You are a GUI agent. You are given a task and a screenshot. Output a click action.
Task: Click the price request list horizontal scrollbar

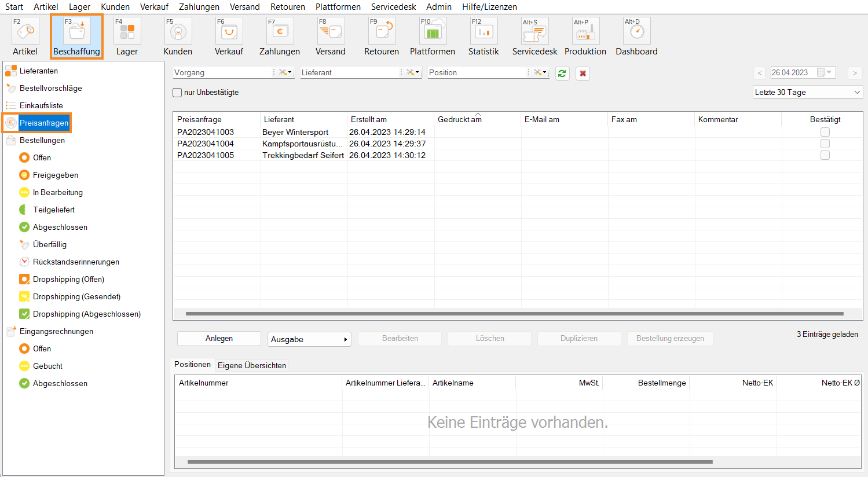coord(514,314)
